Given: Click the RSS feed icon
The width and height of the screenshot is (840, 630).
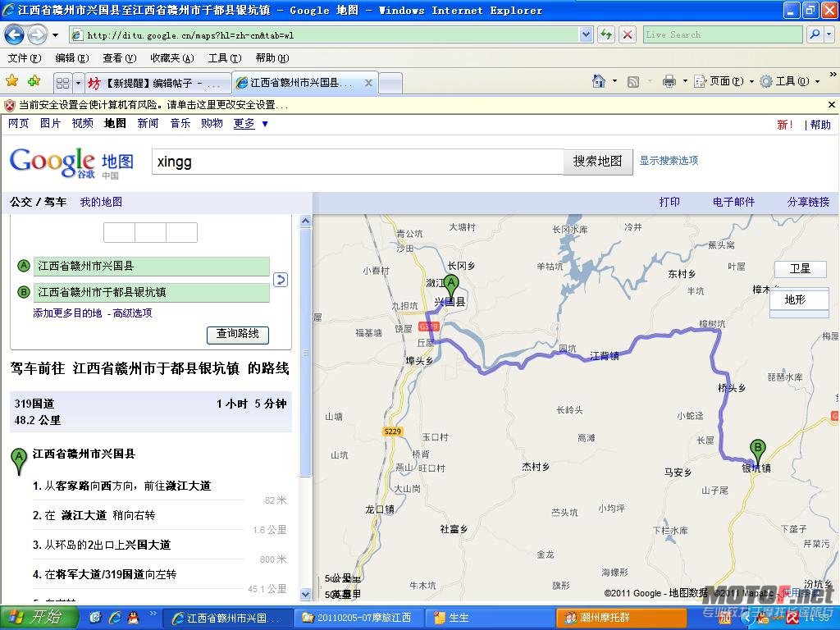Looking at the screenshot, I should pyautogui.click(x=632, y=82).
